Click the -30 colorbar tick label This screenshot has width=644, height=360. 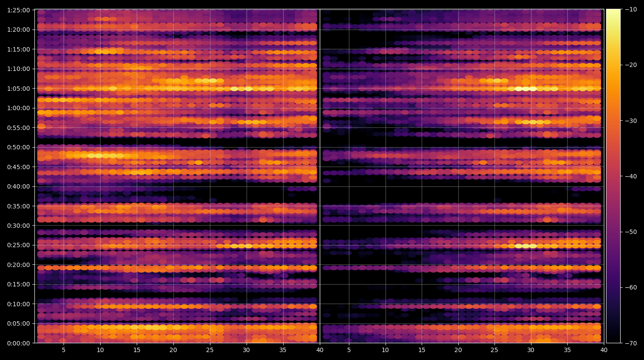click(x=631, y=121)
